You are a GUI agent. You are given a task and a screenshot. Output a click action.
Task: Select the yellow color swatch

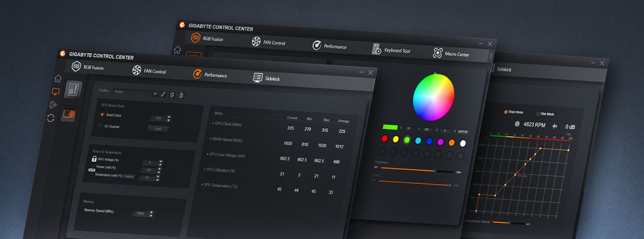pyautogui.click(x=396, y=139)
